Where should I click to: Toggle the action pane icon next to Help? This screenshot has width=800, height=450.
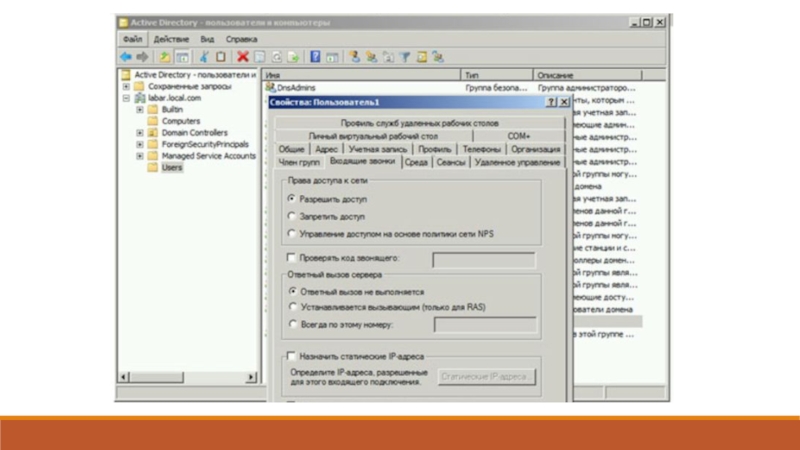click(x=332, y=57)
